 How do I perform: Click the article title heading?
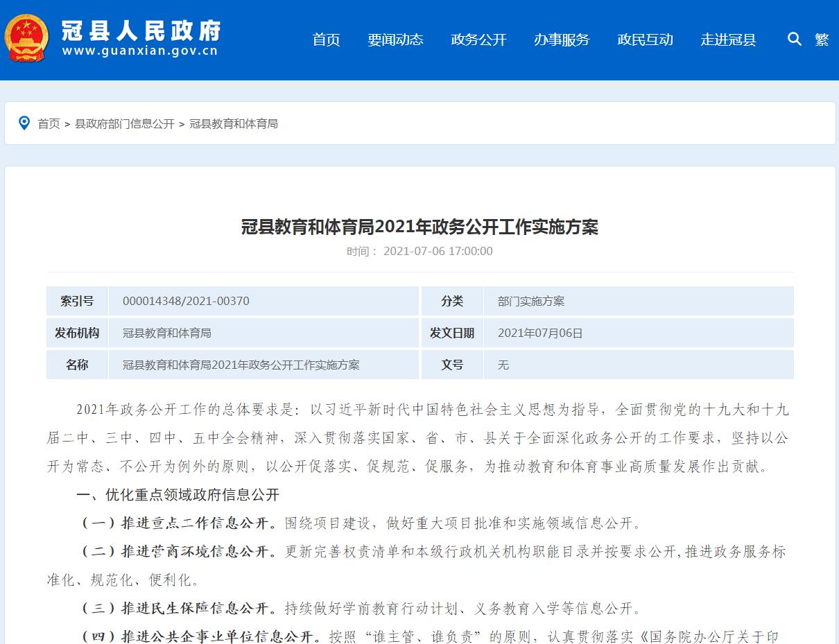(x=419, y=227)
